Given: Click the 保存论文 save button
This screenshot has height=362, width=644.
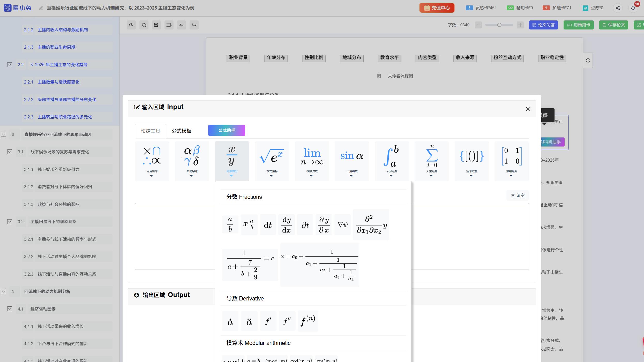Looking at the screenshot, I should [x=613, y=25].
